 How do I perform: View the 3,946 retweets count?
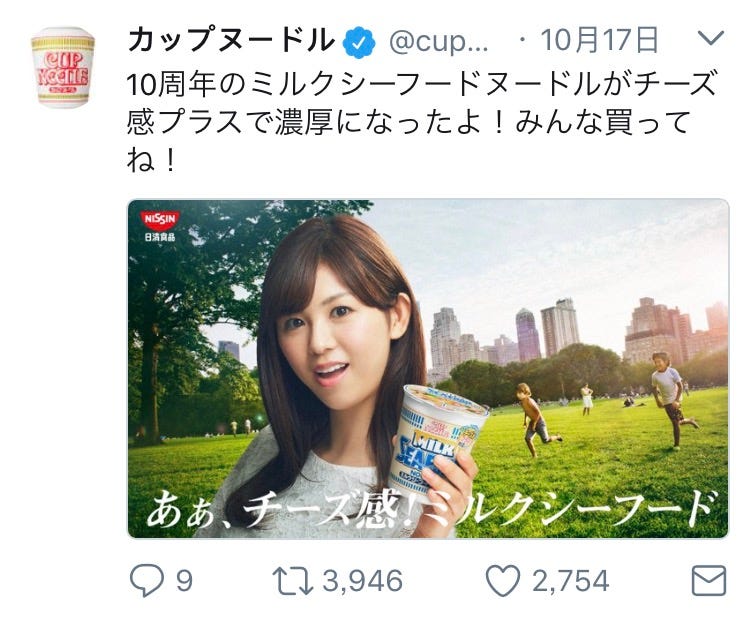(x=362, y=581)
